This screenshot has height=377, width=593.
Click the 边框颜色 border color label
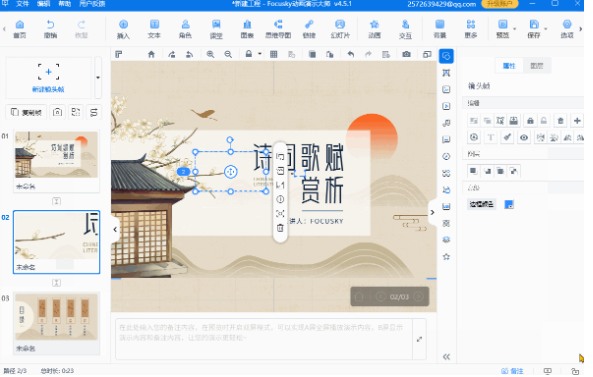[x=481, y=205]
